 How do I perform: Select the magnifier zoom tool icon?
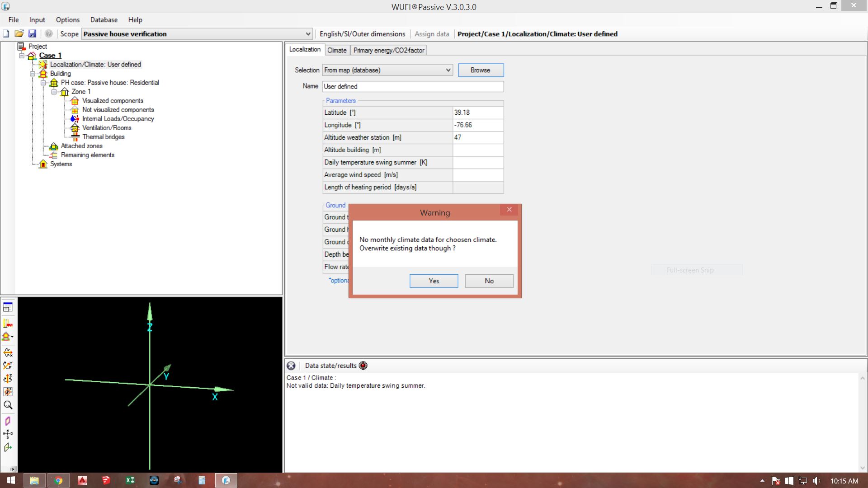(x=8, y=405)
